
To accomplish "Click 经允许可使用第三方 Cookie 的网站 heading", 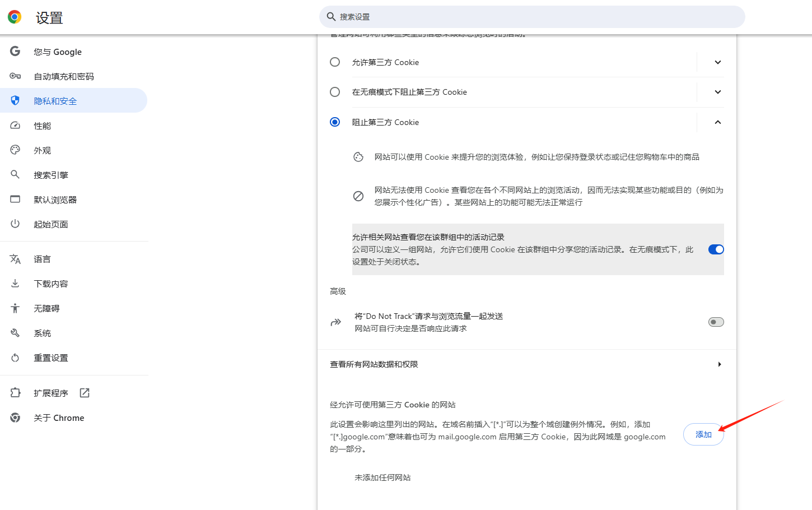I will point(393,405).
